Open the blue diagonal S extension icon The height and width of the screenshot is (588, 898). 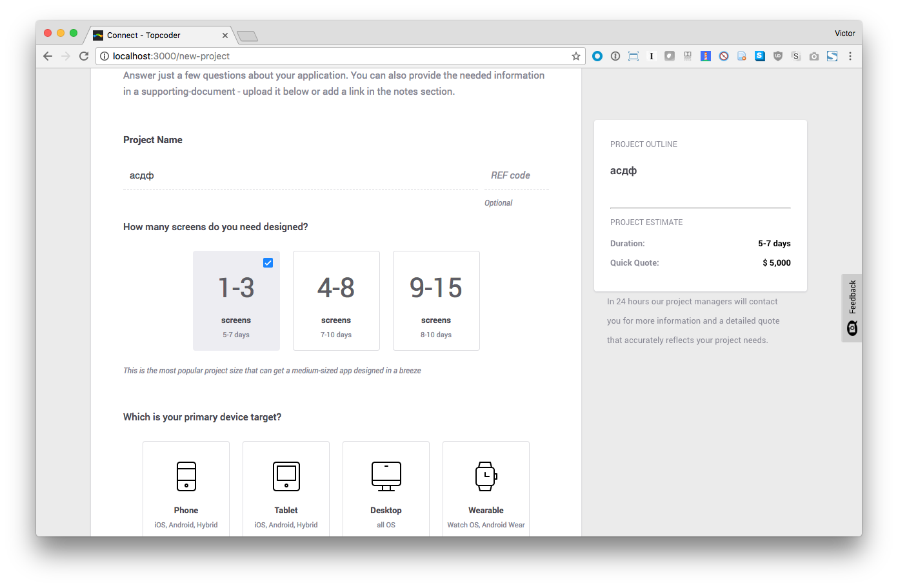coord(832,56)
